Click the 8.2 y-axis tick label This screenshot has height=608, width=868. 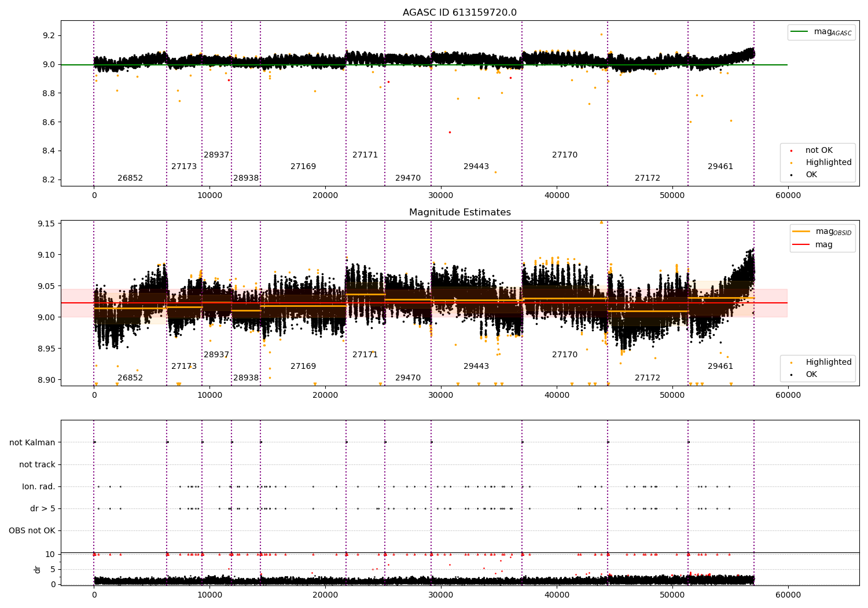[x=49, y=180]
